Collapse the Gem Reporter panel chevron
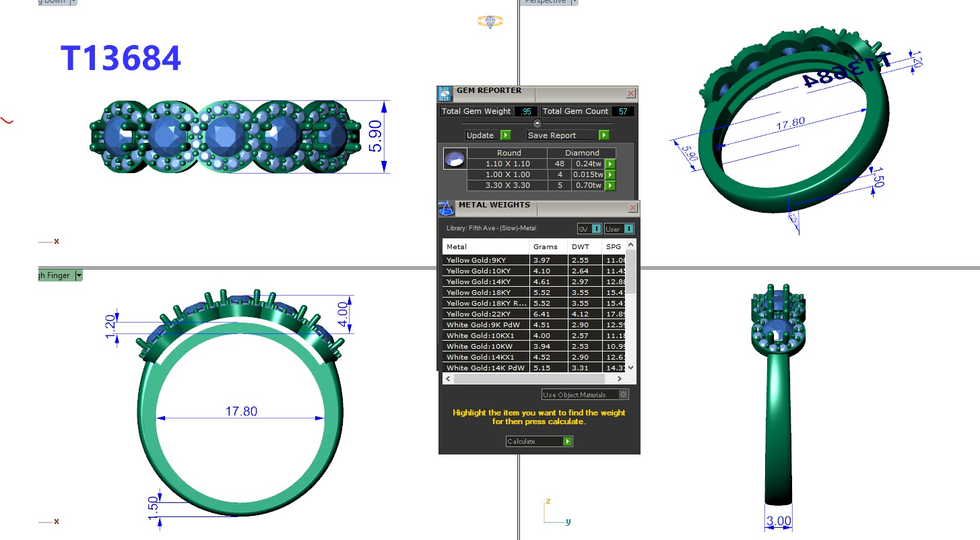This screenshot has height=540, width=980. coord(537,123)
